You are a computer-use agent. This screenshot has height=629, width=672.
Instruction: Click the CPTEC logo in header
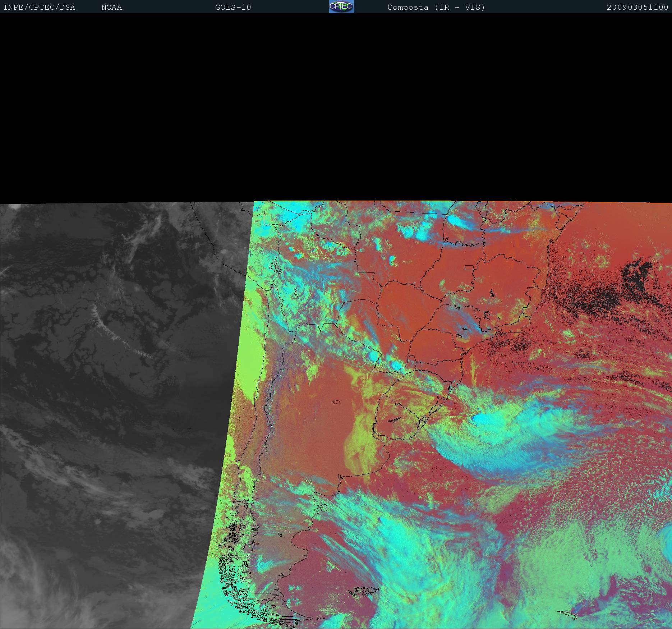(x=341, y=6)
